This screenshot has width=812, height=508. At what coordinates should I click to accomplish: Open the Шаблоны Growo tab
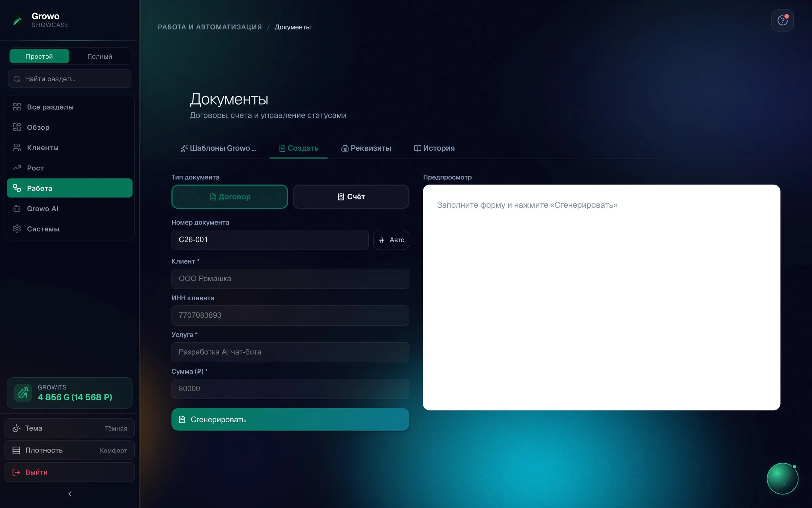218,148
